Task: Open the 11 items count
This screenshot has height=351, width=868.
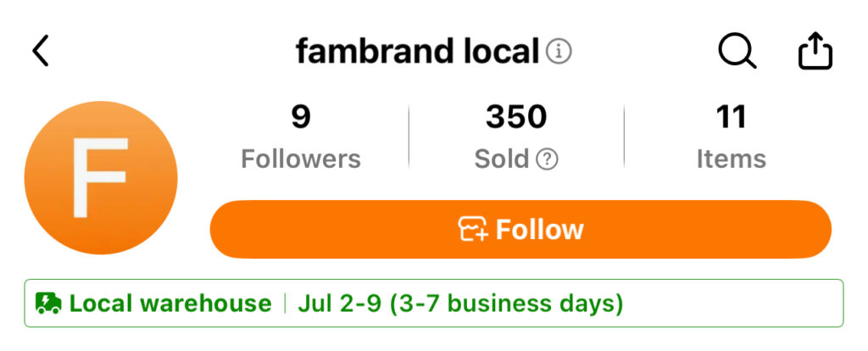Action: pyautogui.click(x=731, y=117)
